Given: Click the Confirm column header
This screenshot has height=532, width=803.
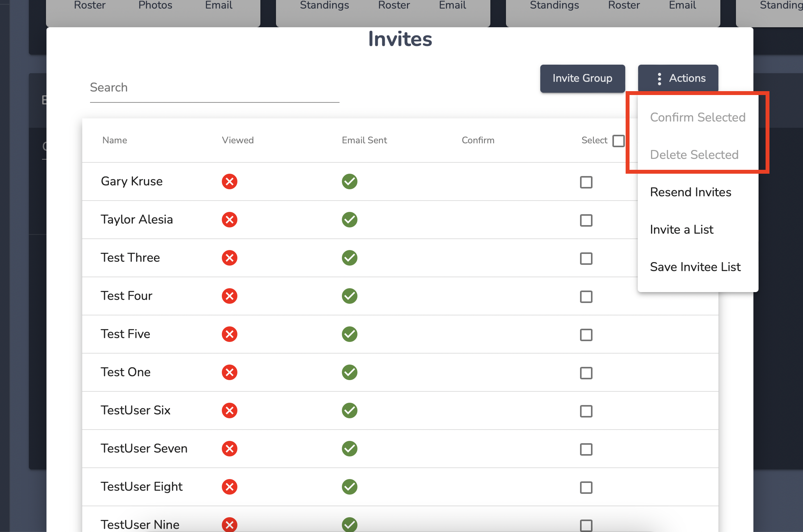Looking at the screenshot, I should click(x=478, y=140).
